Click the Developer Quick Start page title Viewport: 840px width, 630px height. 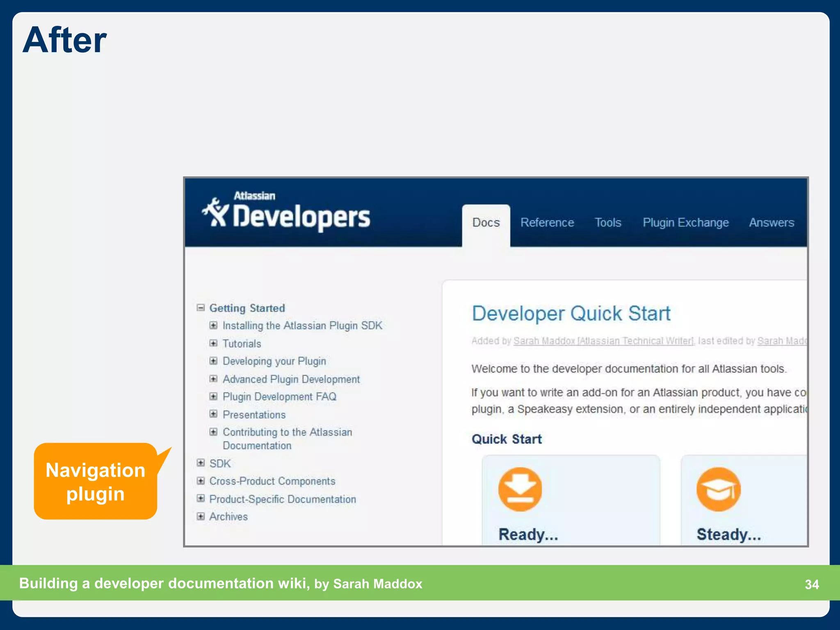pos(571,314)
